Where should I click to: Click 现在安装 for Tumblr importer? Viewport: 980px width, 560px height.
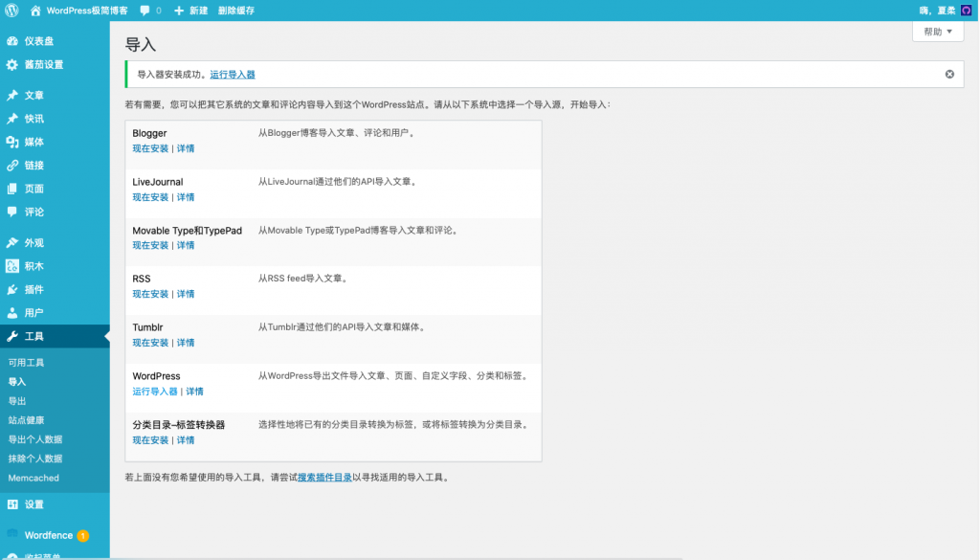[150, 343]
